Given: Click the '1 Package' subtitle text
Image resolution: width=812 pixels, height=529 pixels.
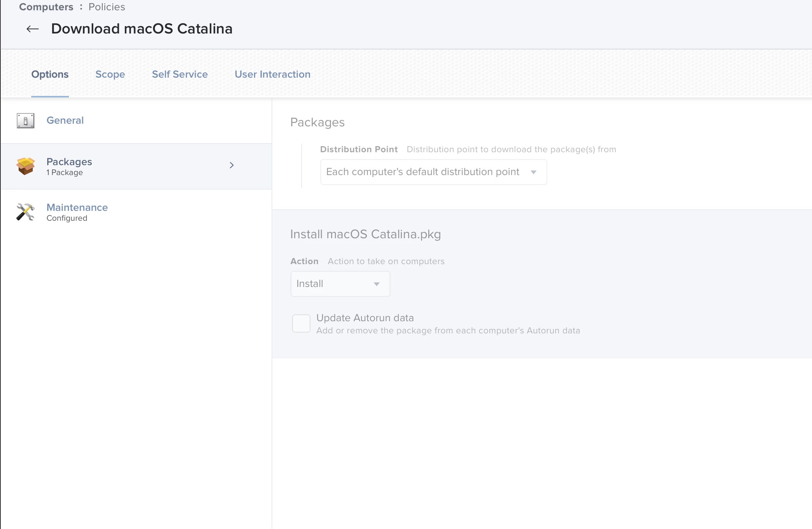Looking at the screenshot, I should pyautogui.click(x=64, y=172).
